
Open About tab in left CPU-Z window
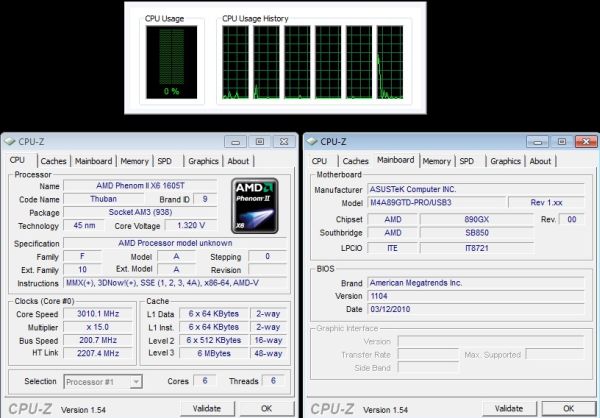[x=238, y=161]
